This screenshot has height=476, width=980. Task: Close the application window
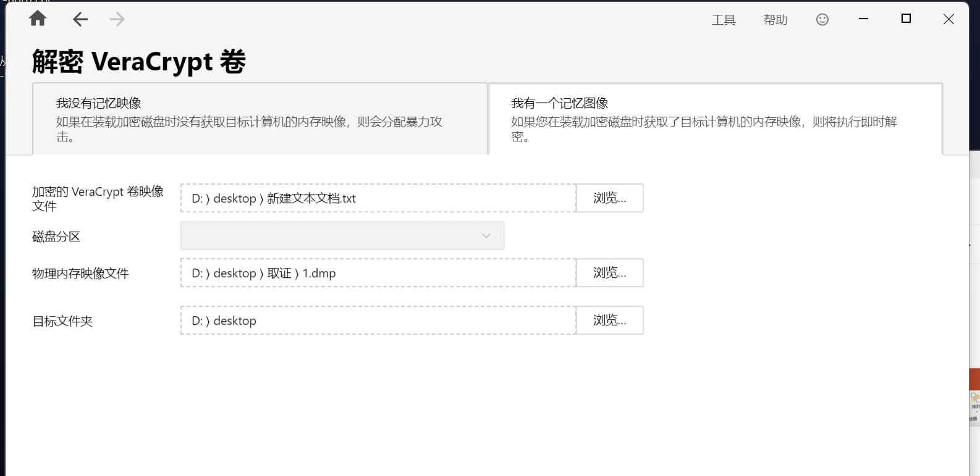948,19
